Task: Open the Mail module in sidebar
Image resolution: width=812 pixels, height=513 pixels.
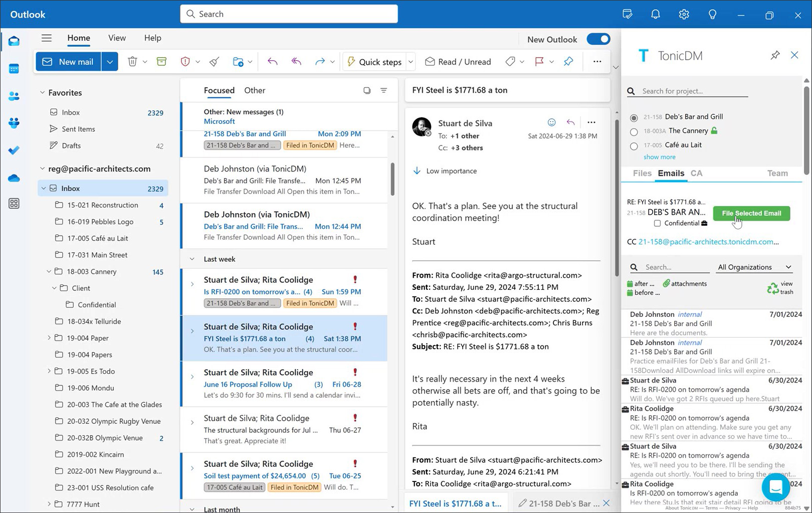Action: (x=14, y=41)
